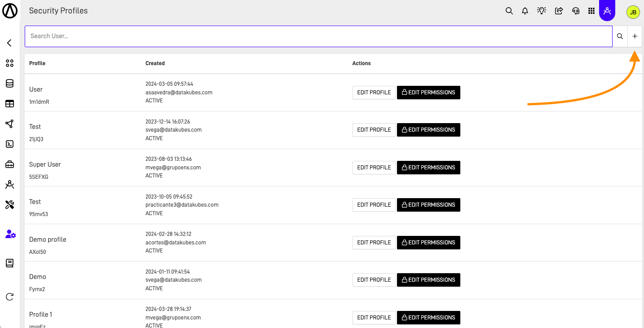Screen dimensions: 644x328
Task: Select the Demo profile name text
Action: click(x=48, y=239)
